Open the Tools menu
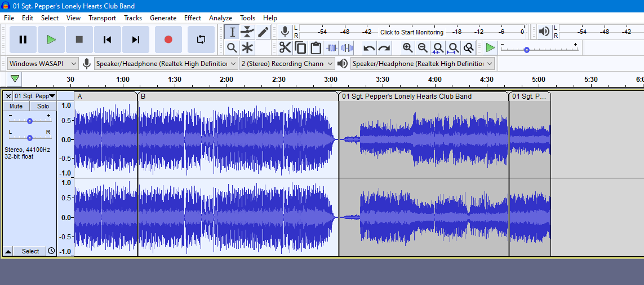This screenshot has height=285, width=644. pos(248,18)
